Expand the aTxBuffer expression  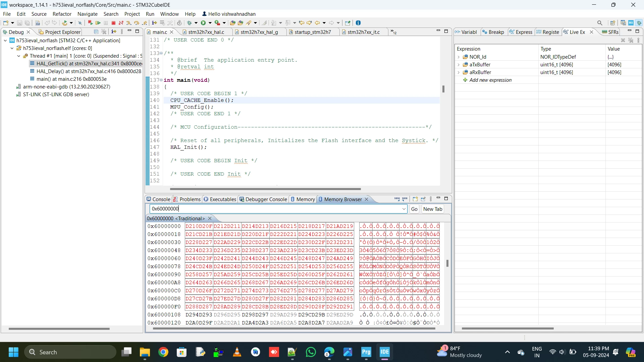(x=459, y=65)
